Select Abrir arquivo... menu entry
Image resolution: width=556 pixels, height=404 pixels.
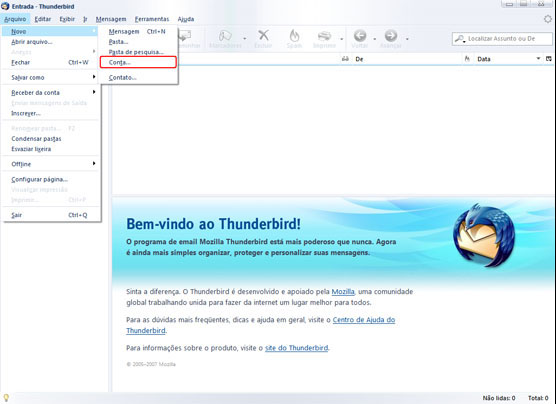click(50, 42)
